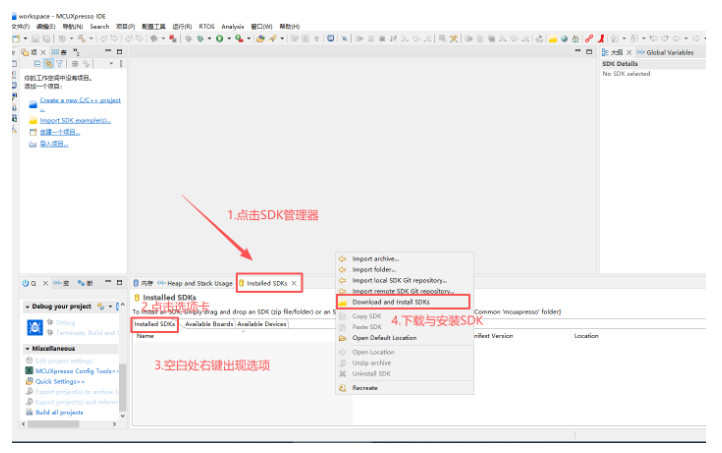The height and width of the screenshot is (453, 722).
Task: Toggle Link with Editor in project explorer
Action: click(x=48, y=64)
